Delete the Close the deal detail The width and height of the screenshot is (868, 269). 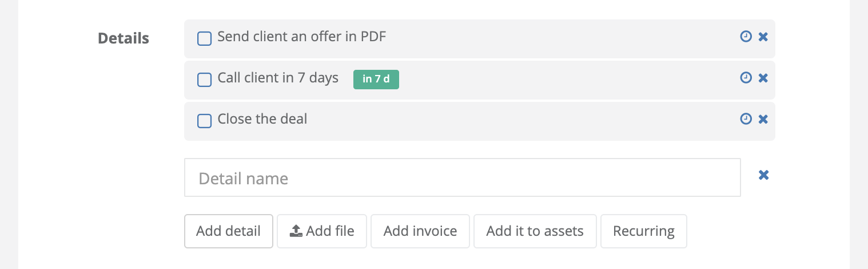tap(763, 119)
